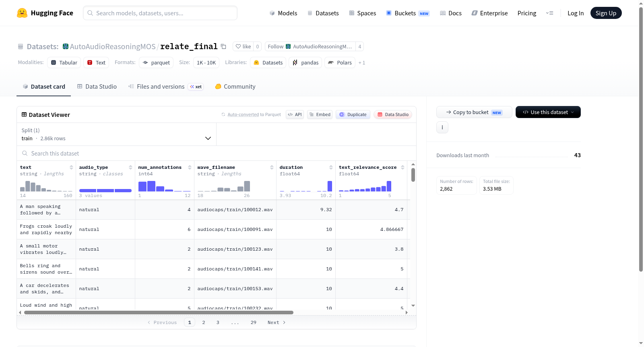Open the Community tab
Viewport: 644px width, 347px height.
tap(235, 86)
